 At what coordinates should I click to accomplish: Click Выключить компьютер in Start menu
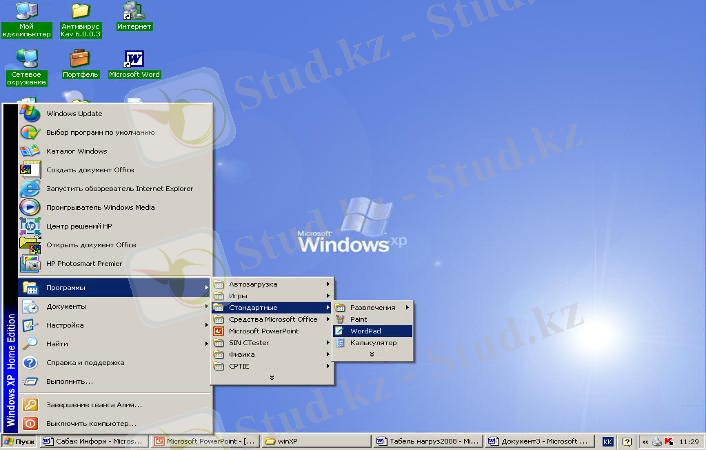click(x=92, y=423)
